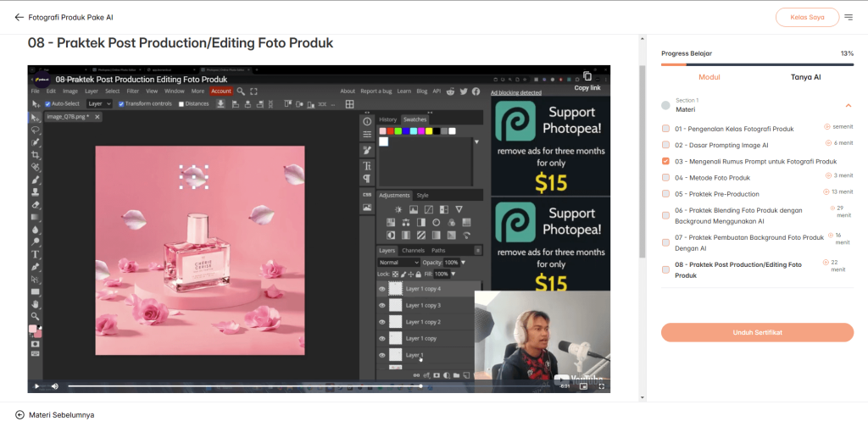Viewport: 868px width, 427px height.
Task: Mute the video with the speaker icon
Action: pyautogui.click(x=55, y=386)
